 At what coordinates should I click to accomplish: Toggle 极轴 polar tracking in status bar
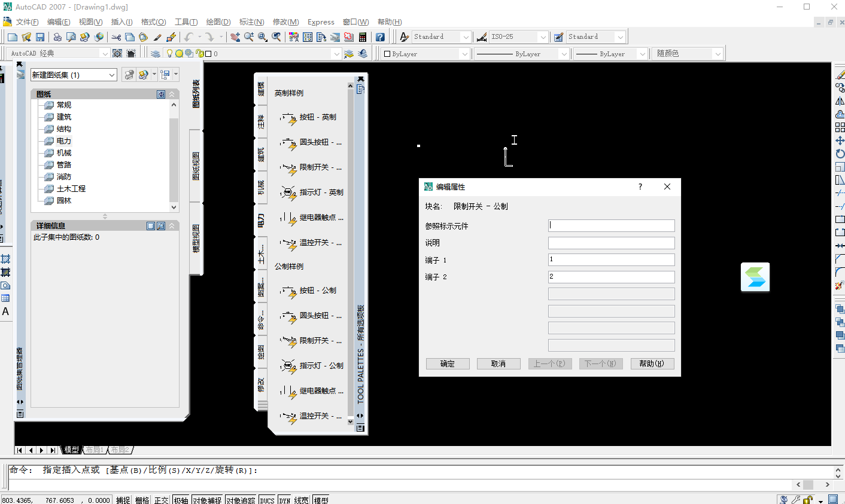181,500
